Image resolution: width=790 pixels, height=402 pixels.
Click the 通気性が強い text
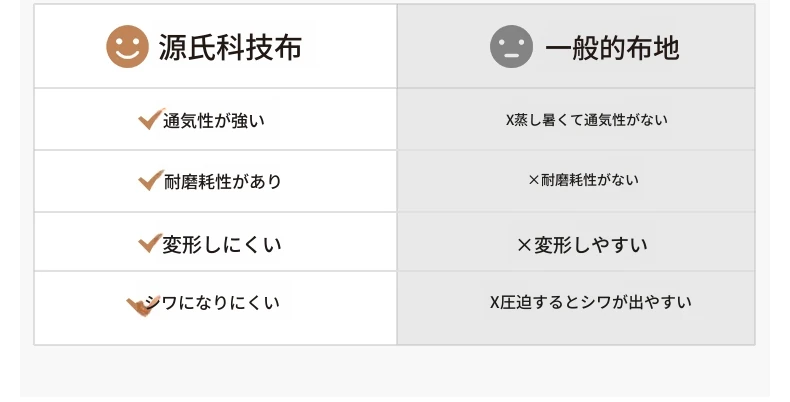[x=214, y=121]
